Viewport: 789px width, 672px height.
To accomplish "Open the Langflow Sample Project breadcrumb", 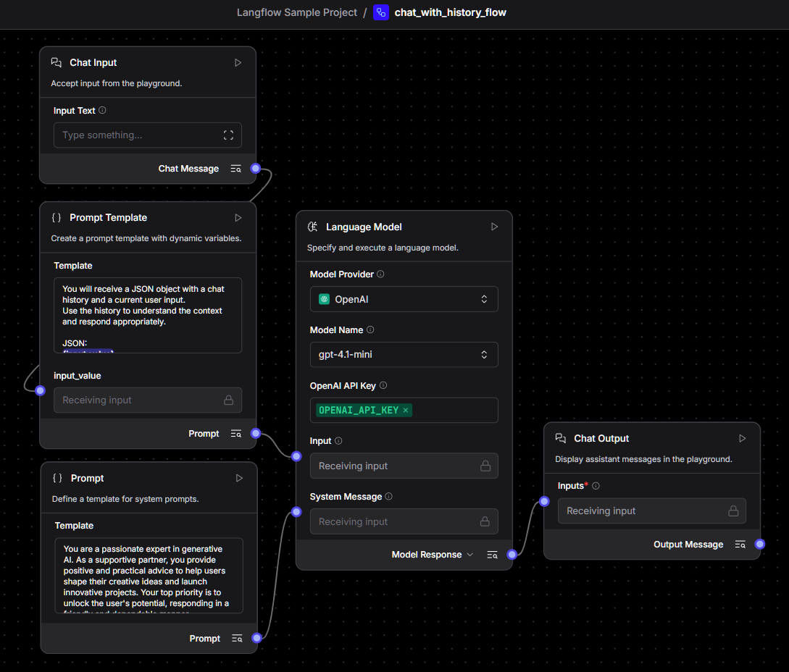I will coord(296,12).
